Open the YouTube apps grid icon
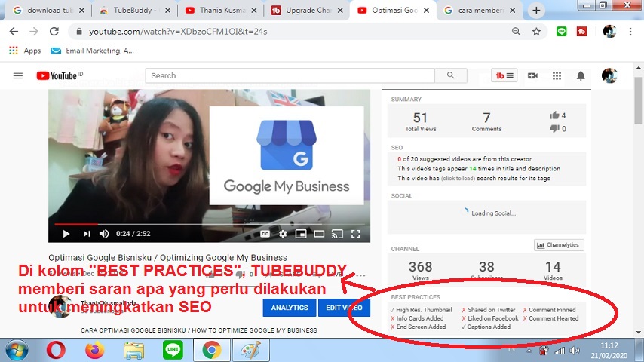Viewport: 644px width, 362px height. pyautogui.click(x=557, y=75)
